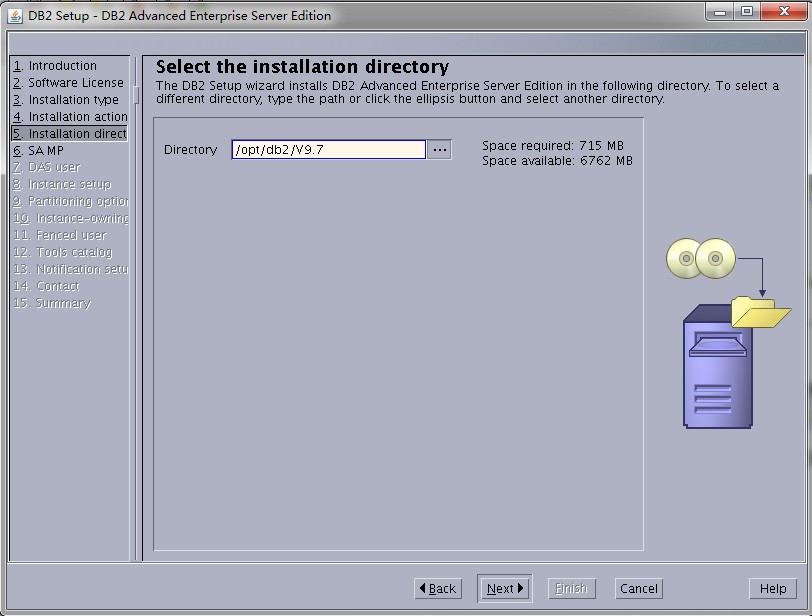Proceed with the Next button
This screenshot has width=812, height=616.
tap(504, 589)
